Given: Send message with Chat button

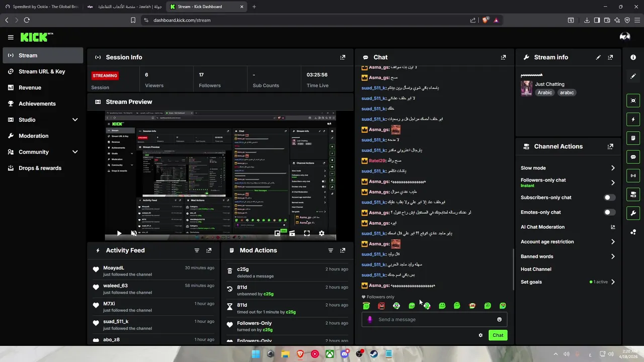Looking at the screenshot, I should pyautogui.click(x=498, y=335).
